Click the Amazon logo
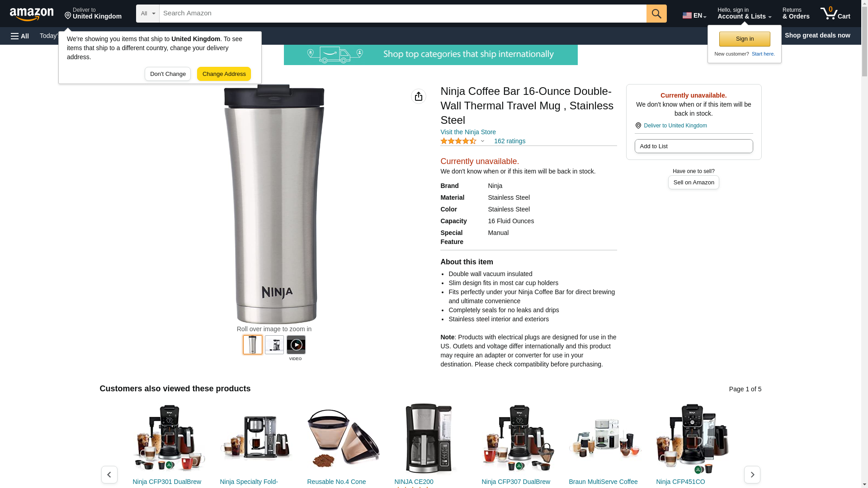868x488 pixels. 32,14
